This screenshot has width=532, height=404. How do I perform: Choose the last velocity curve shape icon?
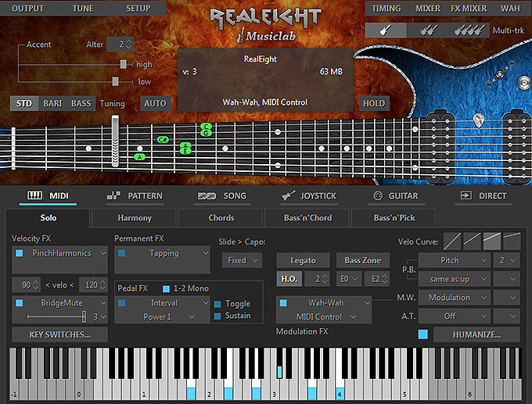point(512,241)
